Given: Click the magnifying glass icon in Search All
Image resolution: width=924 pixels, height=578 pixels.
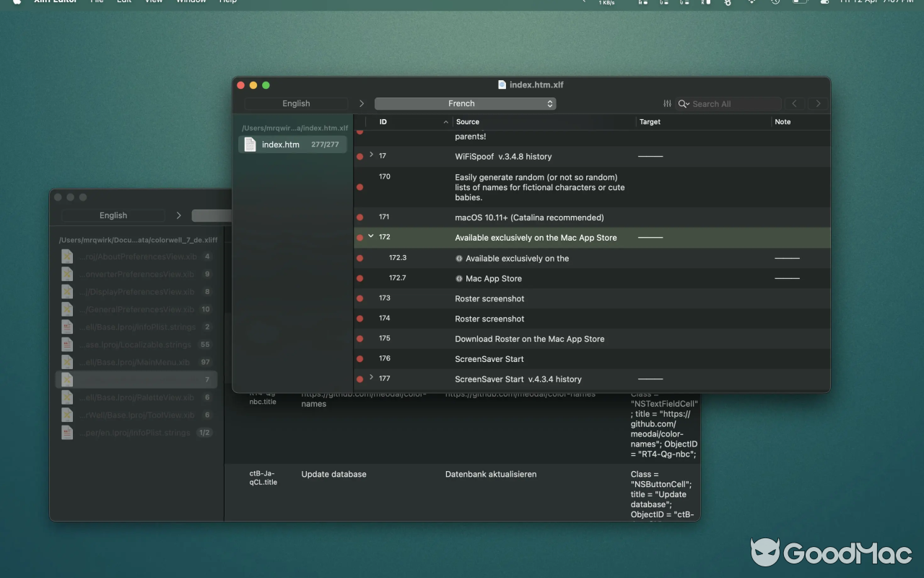Looking at the screenshot, I should (x=683, y=103).
